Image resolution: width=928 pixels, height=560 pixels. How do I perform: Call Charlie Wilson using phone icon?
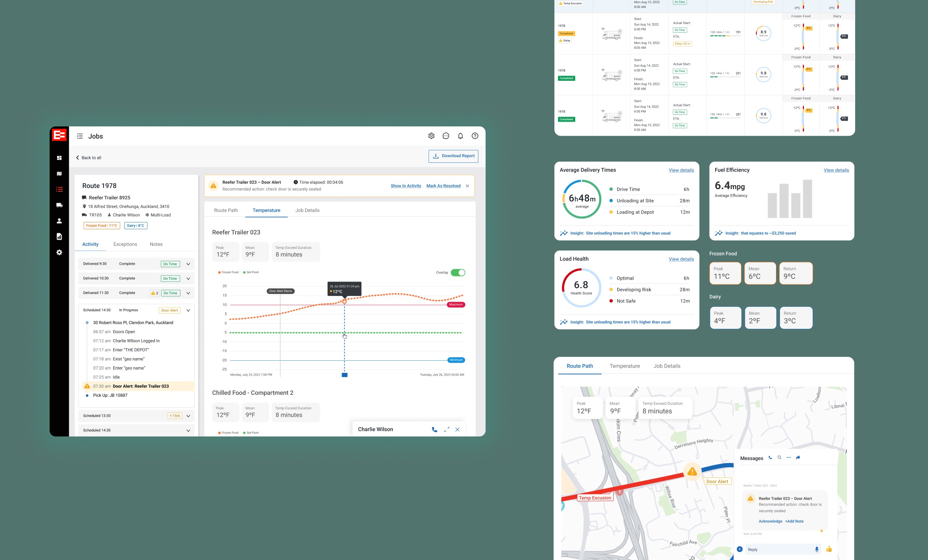click(x=434, y=430)
